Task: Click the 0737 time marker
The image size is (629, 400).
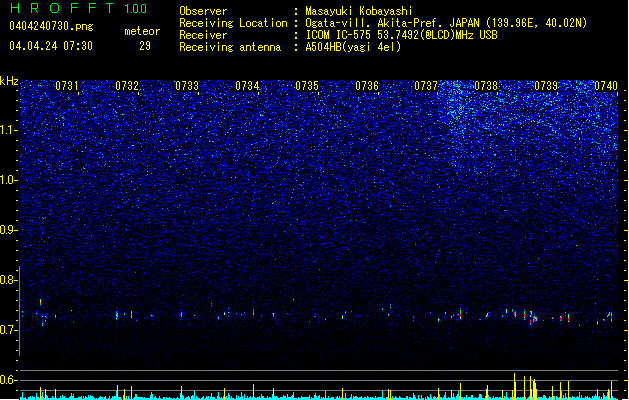Action: point(426,86)
